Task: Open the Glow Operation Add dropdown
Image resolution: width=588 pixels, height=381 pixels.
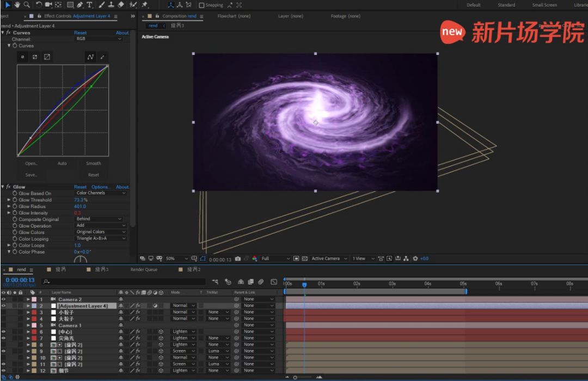Action: tap(101, 225)
